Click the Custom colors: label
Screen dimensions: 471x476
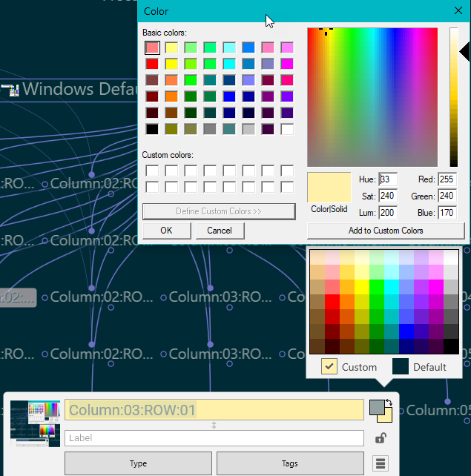click(x=168, y=155)
